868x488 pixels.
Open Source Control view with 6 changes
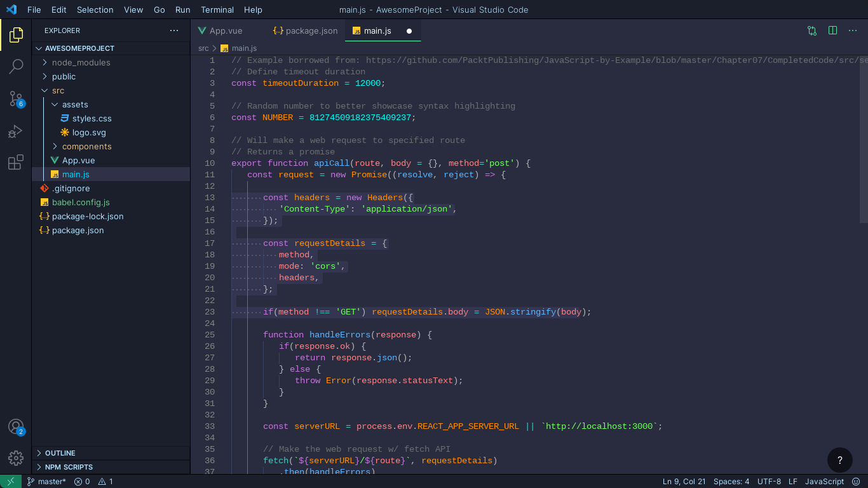tap(16, 98)
